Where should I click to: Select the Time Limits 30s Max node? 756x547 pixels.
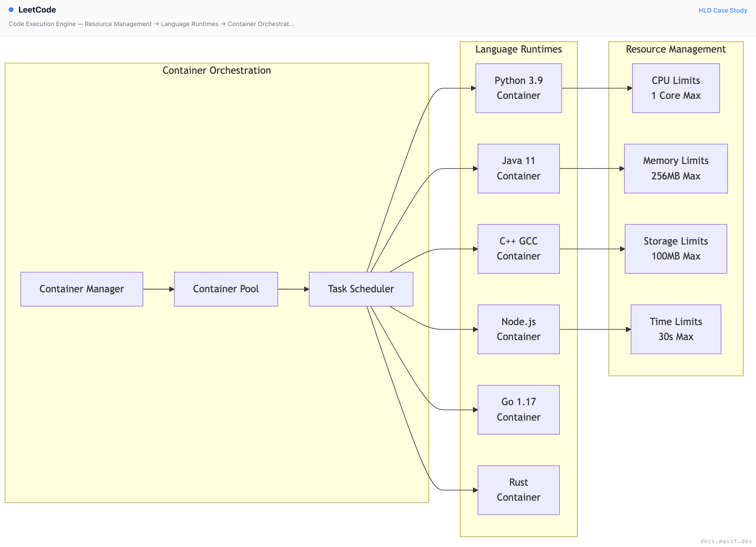[676, 329]
